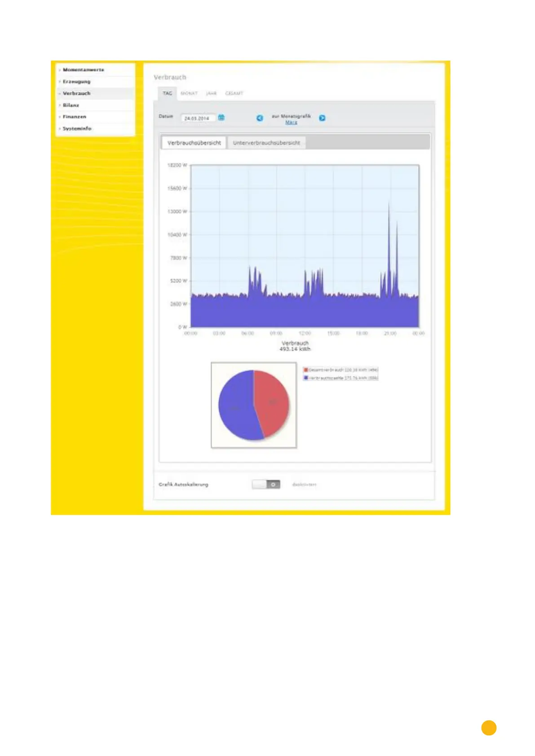Screen dimensions: 535x756
Task: Switch to the JAHR tab
Action: tap(211, 93)
